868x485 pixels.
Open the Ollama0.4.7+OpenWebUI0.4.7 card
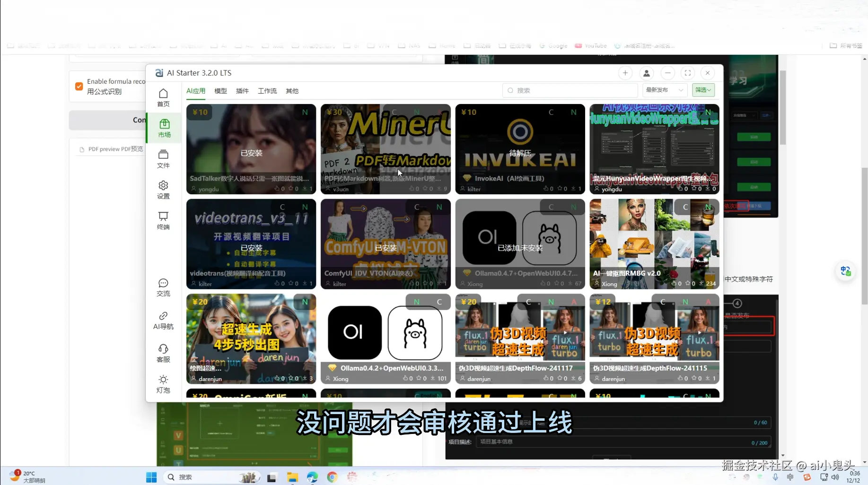click(x=520, y=244)
